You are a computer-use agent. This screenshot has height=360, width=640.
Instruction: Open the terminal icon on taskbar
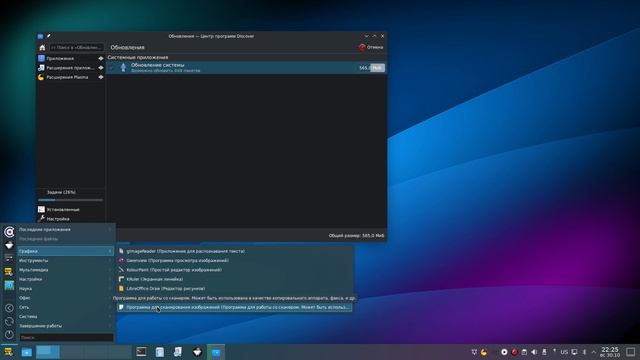[141, 352]
